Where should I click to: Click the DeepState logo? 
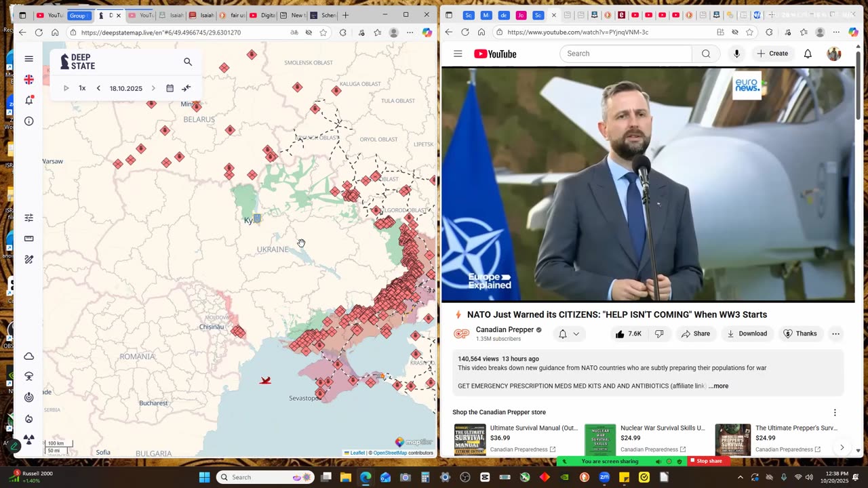[x=78, y=62]
